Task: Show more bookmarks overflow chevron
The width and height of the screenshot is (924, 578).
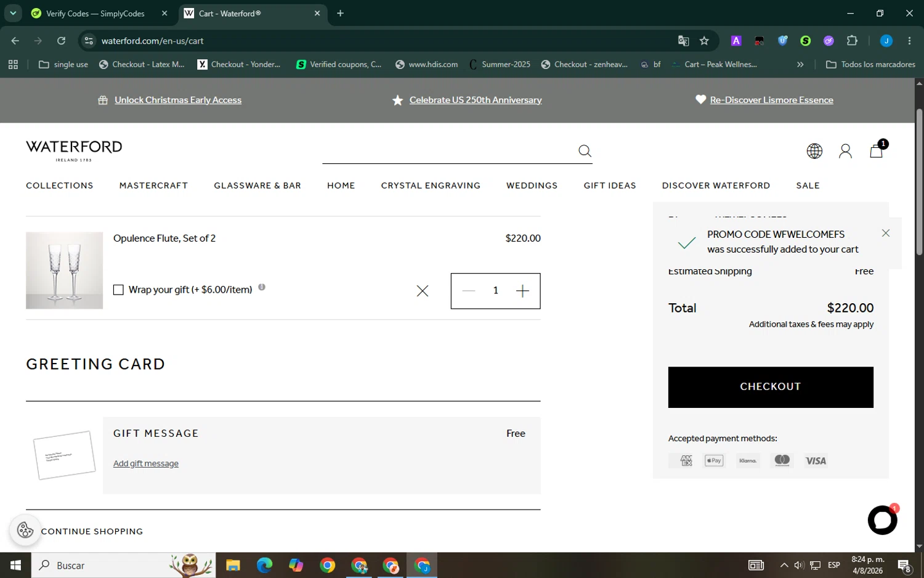Action: tap(800, 64)
